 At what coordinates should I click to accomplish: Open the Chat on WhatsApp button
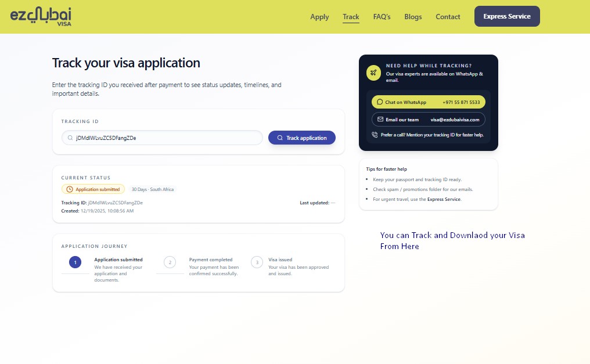[428, 102]
